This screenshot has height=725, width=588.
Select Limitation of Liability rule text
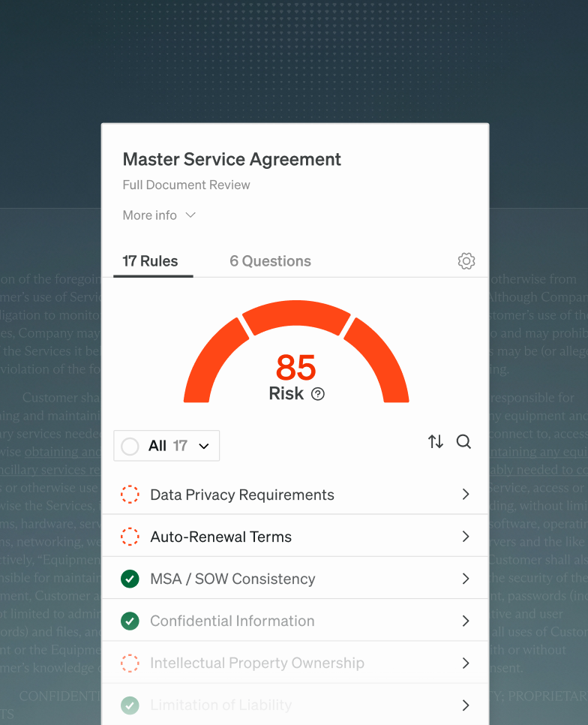220,705
